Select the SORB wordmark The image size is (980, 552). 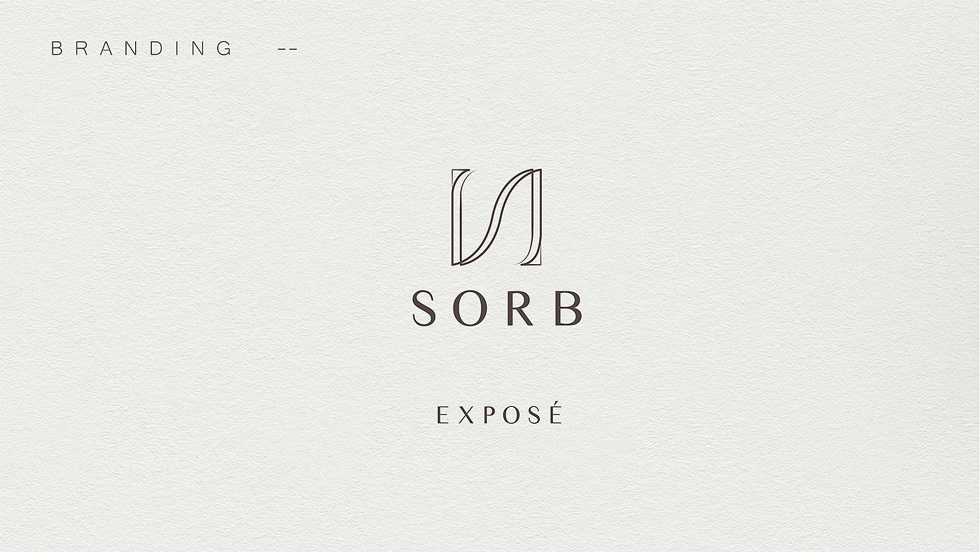click(497, 308)
